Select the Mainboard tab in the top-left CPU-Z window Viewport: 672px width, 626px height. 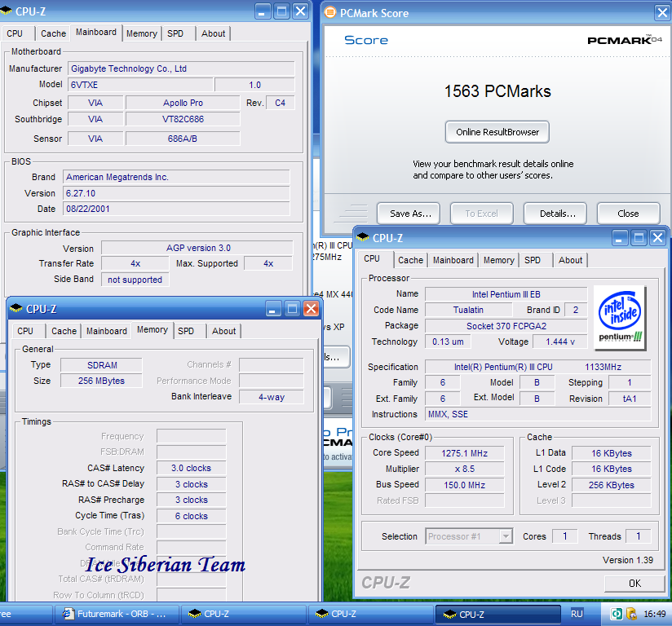[x=96, y=32]
